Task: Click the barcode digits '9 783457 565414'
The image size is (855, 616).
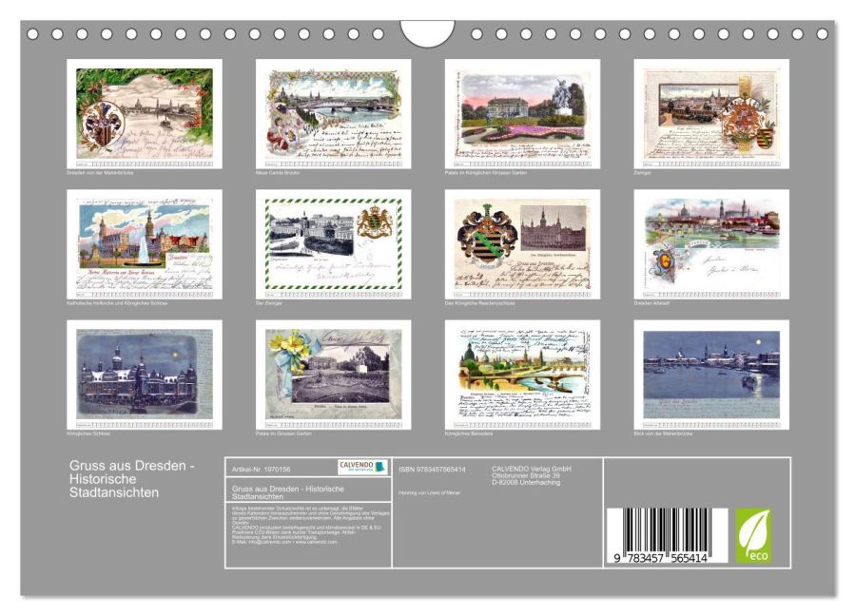Action: [661, 558]
